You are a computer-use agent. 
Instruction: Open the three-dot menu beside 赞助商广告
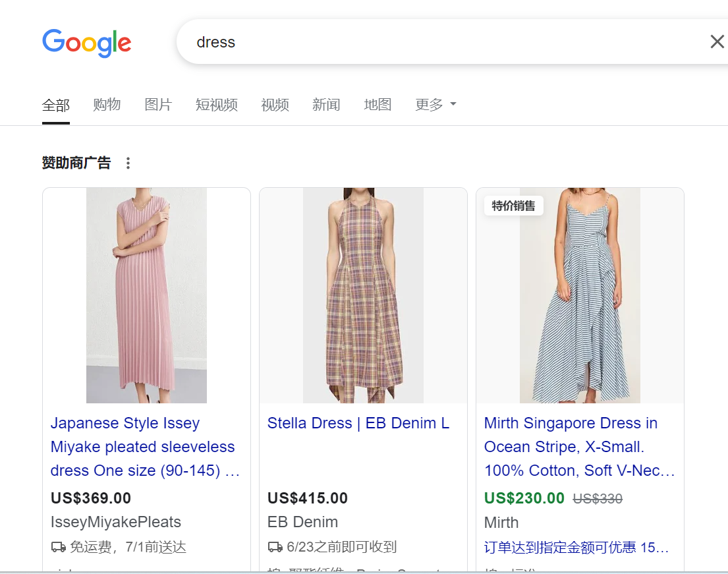click(128, 163)
